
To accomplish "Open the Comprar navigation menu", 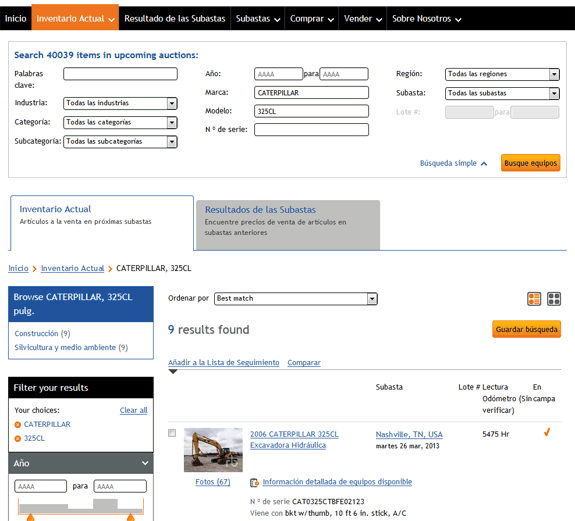I will pos(311,18).
